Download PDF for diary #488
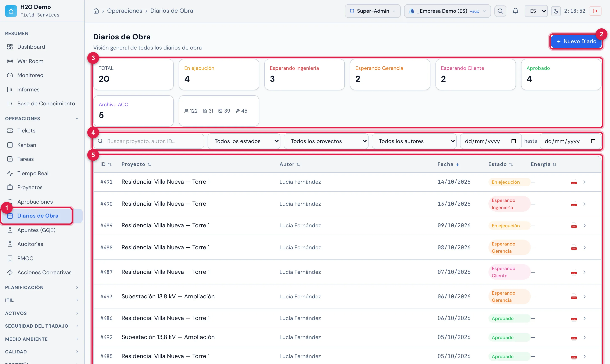 tap(574, 247)
